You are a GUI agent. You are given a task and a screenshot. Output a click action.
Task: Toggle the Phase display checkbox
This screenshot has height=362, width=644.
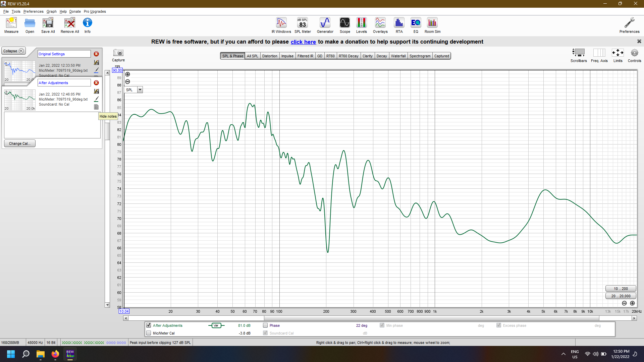point(265,325)
